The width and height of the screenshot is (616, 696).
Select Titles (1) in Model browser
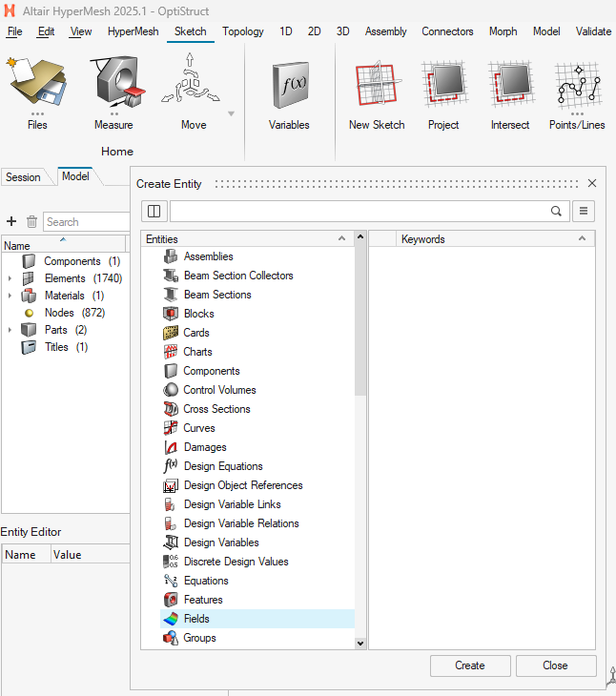[66, 347]
